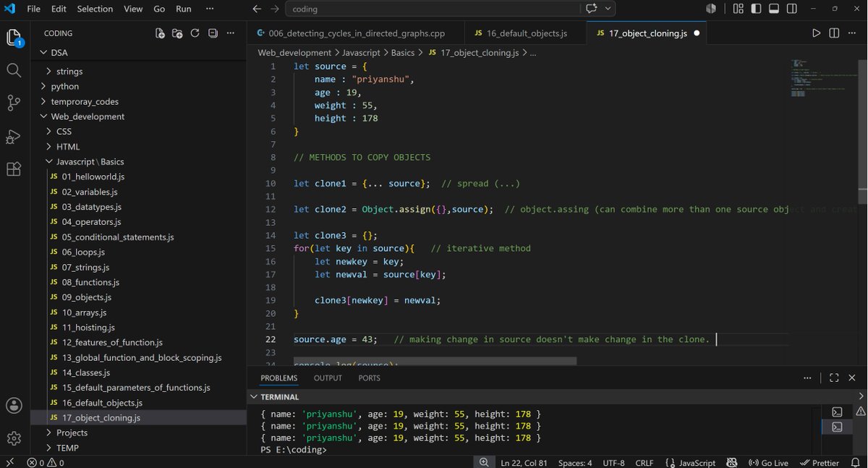
Task: Switch to the OUTPUT panel tab
Action: coord(328,378)
